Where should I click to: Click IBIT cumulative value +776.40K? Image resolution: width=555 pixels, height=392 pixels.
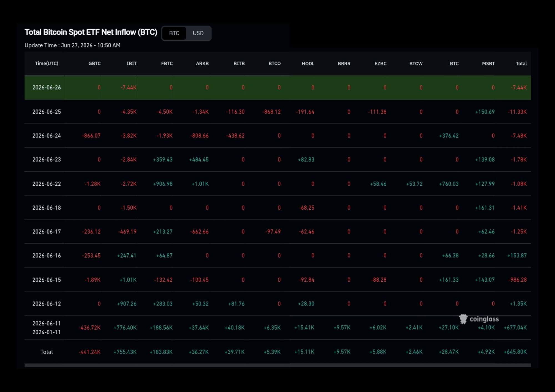pos(125,328)
